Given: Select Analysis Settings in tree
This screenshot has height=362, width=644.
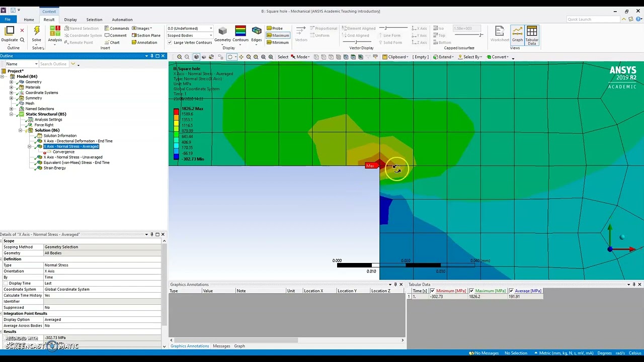Looking at the screenshot, I should (x=48, y=120).
